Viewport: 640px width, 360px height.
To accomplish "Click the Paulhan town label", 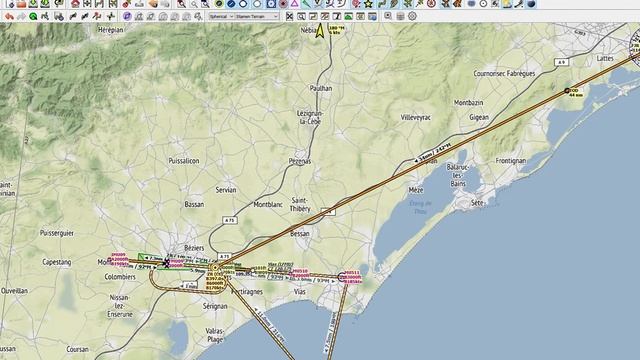I will pyautogui.click(x=321, y=88).
